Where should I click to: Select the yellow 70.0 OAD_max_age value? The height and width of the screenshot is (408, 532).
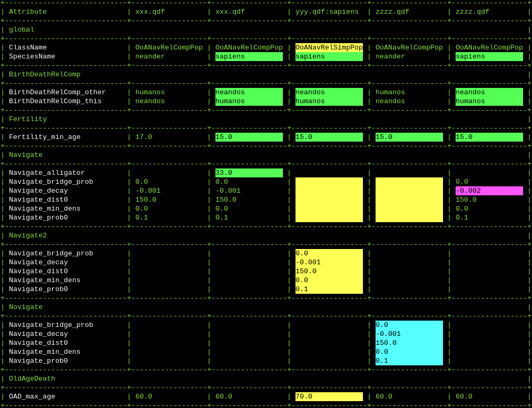pos(329,396)
